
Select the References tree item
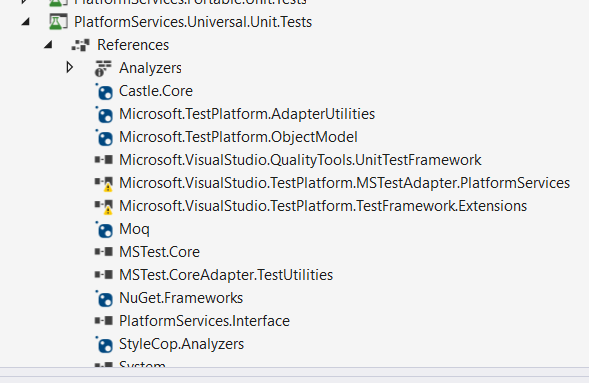(133, 45)
